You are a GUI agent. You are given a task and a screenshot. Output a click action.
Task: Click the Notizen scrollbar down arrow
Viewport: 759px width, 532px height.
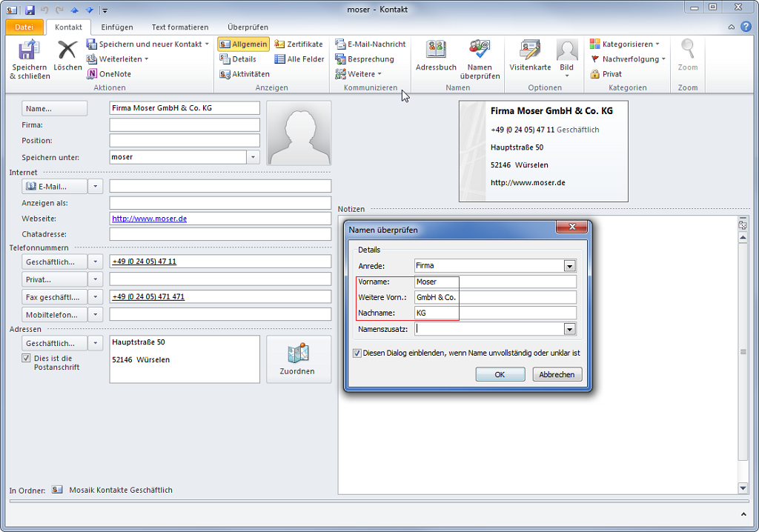[743, 488]
